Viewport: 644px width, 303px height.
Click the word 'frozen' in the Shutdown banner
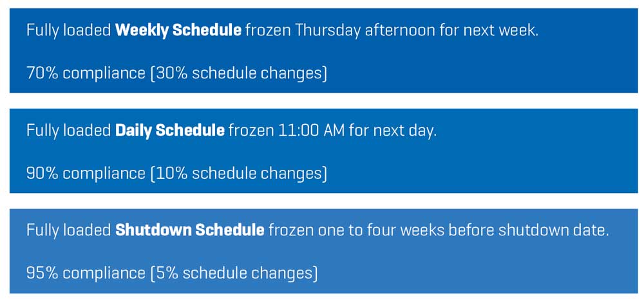click(x=291, y=230)
